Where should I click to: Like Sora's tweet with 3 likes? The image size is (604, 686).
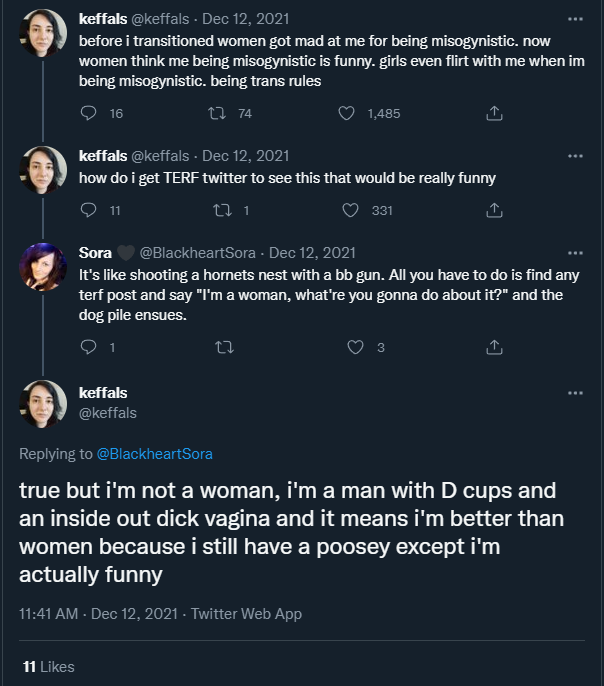coord(355,347)
